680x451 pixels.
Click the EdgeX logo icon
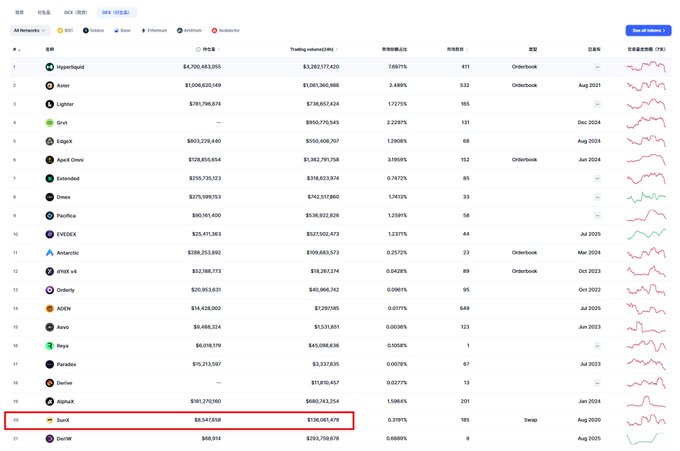tap(49, 141)
